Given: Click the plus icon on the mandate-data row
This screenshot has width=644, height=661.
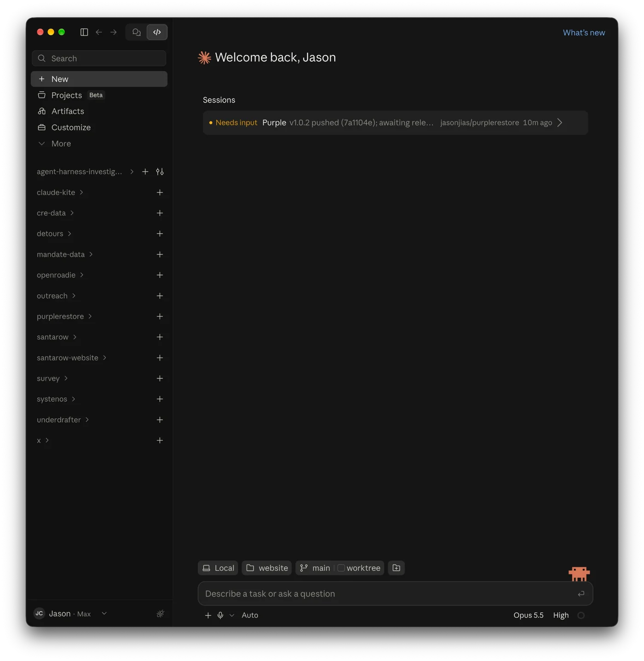Looking at the screenshot, I should [x=160, y=254].
